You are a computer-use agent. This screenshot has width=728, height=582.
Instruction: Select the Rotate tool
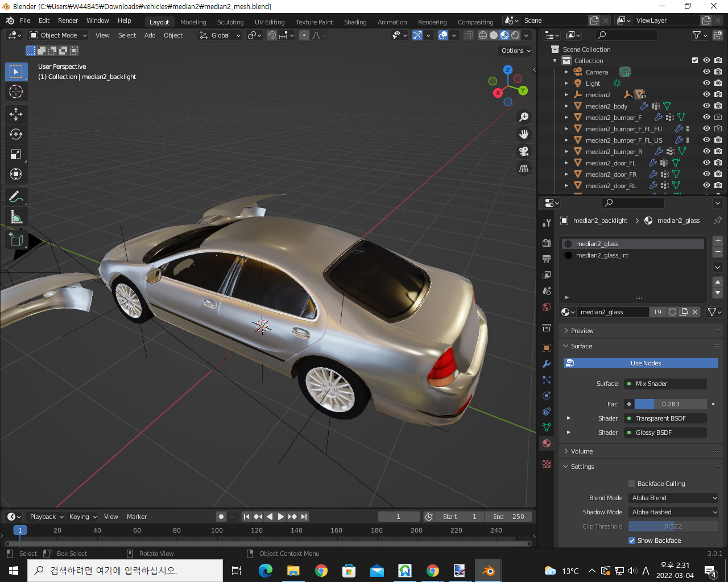16,134
